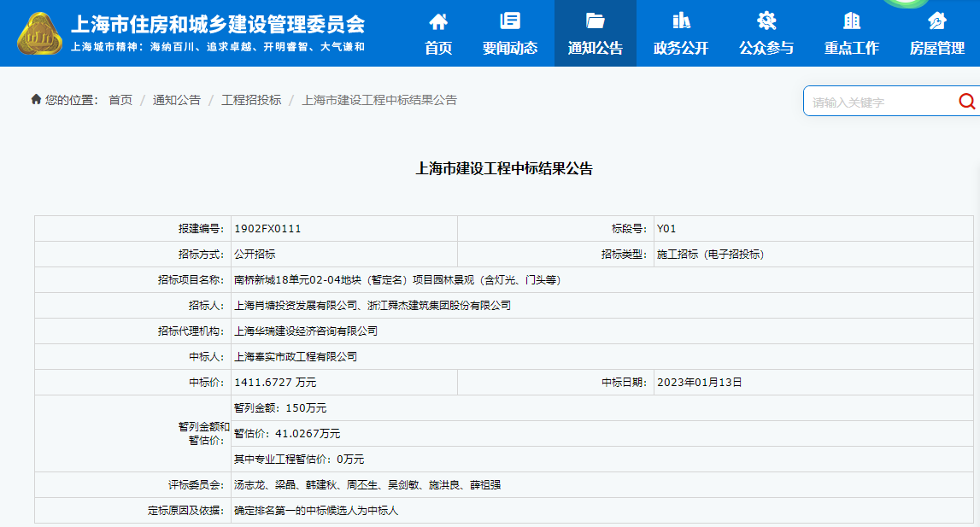This screenshot has width=980, height=527.
Task: Click the home icon above 首页
Action: pyautogui.click(x=438, y=21)
